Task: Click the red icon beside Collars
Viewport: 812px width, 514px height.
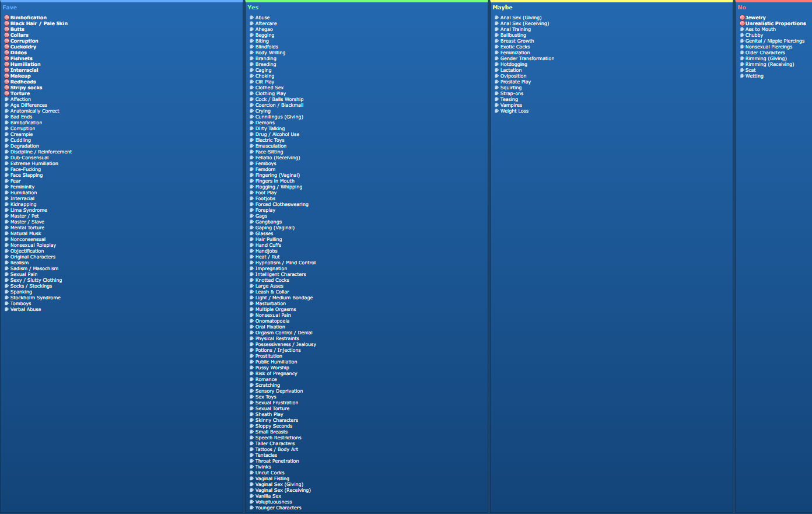Action: [x=7, y=35]
